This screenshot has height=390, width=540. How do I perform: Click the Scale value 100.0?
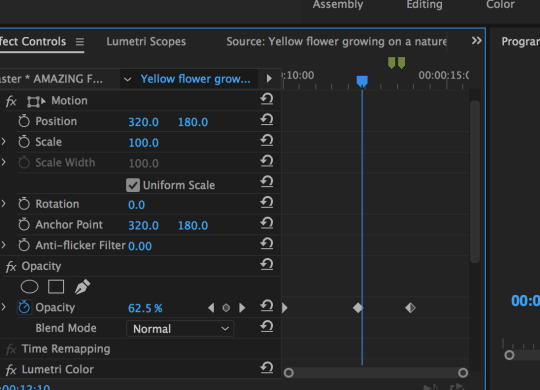(143, 143)
